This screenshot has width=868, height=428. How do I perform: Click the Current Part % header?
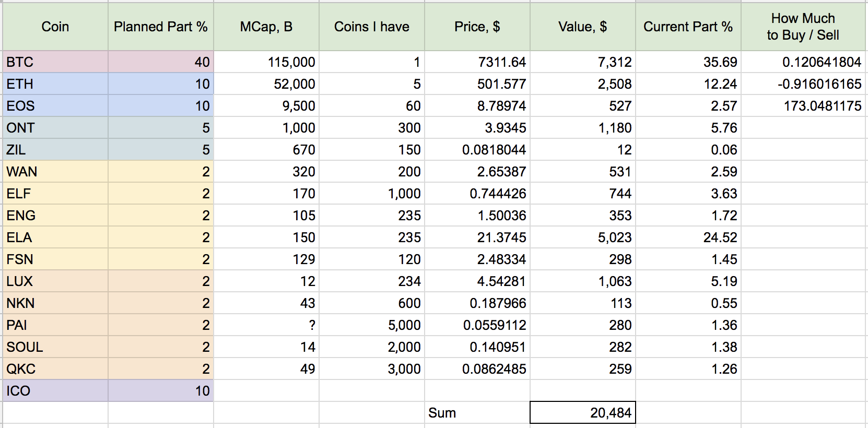[688, 27]
